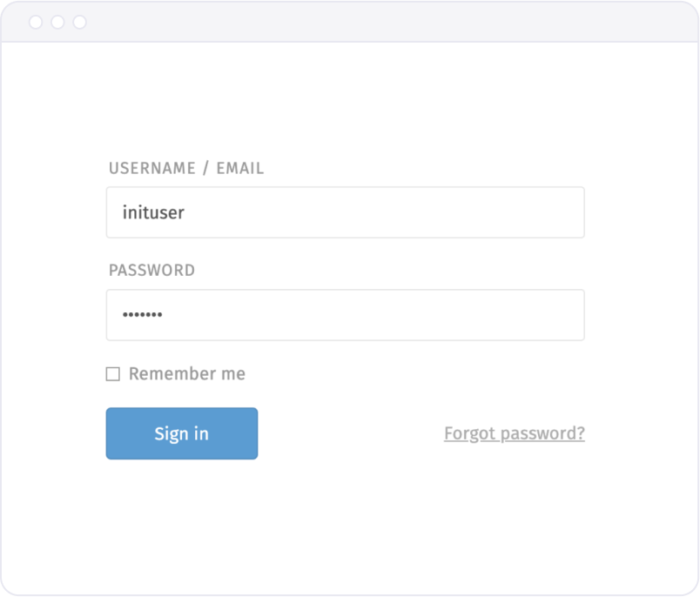
Task: Focus the username field to edit inituser
Action: click(x=345, y=211)
